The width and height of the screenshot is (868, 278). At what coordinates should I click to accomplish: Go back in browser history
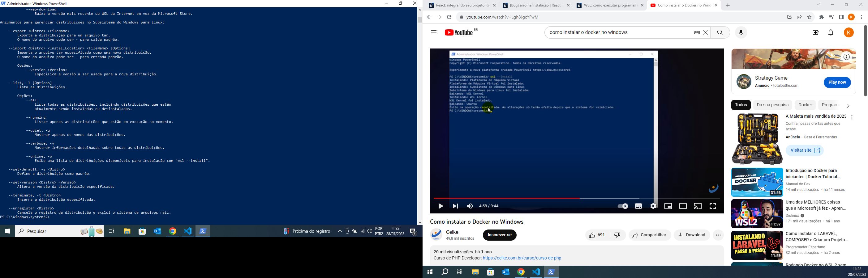coord(429,17)
